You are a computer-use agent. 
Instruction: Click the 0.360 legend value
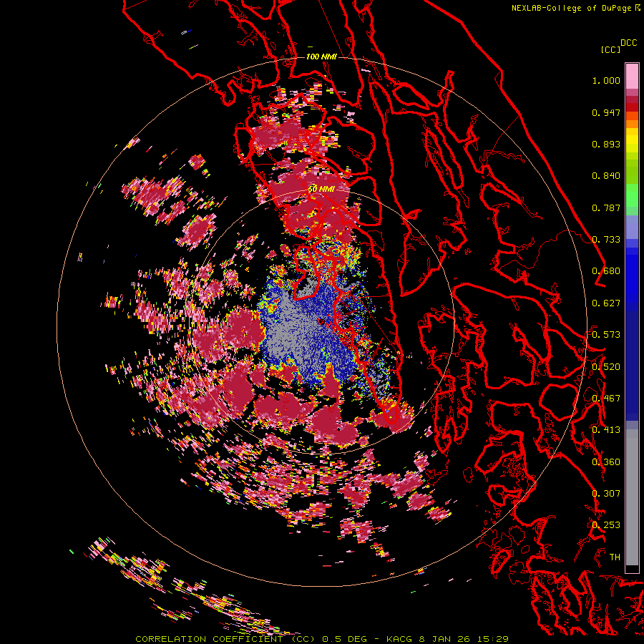point(606,462)
